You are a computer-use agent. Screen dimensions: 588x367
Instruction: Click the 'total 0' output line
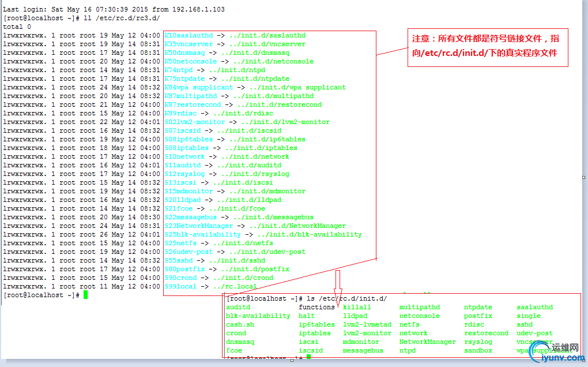click(x=17, y=27)
